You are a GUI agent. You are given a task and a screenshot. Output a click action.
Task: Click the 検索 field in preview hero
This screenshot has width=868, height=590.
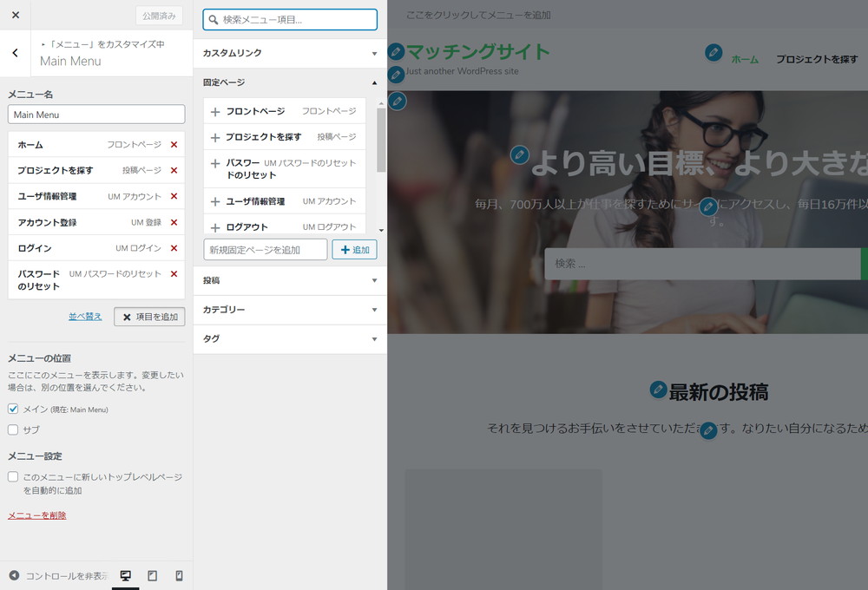tap(702, 264)
